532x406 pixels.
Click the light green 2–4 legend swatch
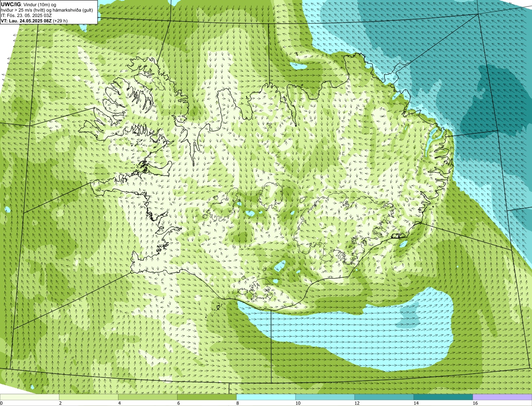89,397
